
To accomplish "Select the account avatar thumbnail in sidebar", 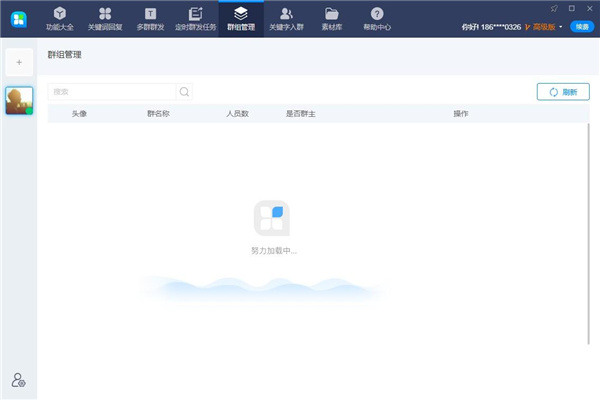I will pyautogui.click(x=19, y=100).
